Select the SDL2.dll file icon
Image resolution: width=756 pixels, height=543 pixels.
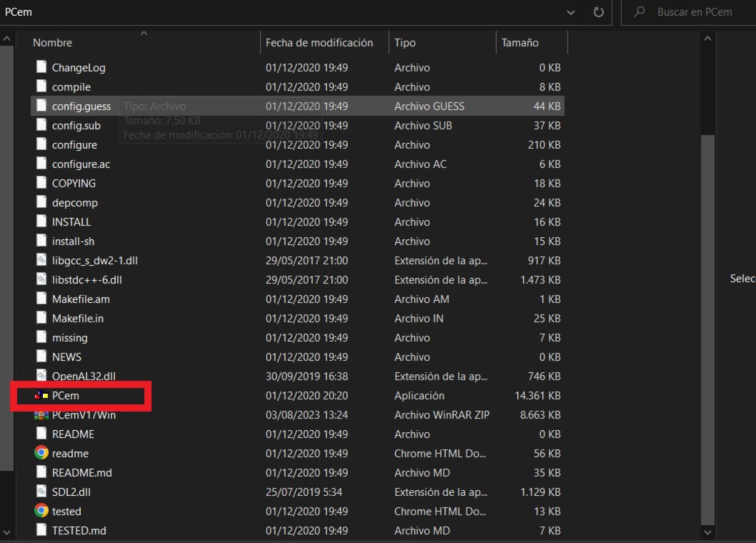(42, 491)
